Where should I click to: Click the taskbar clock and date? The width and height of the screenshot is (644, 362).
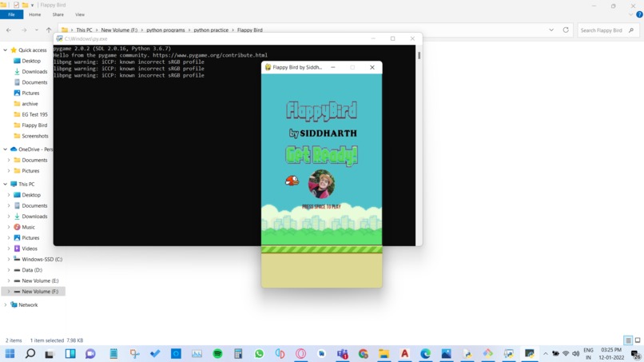point(611,354)
